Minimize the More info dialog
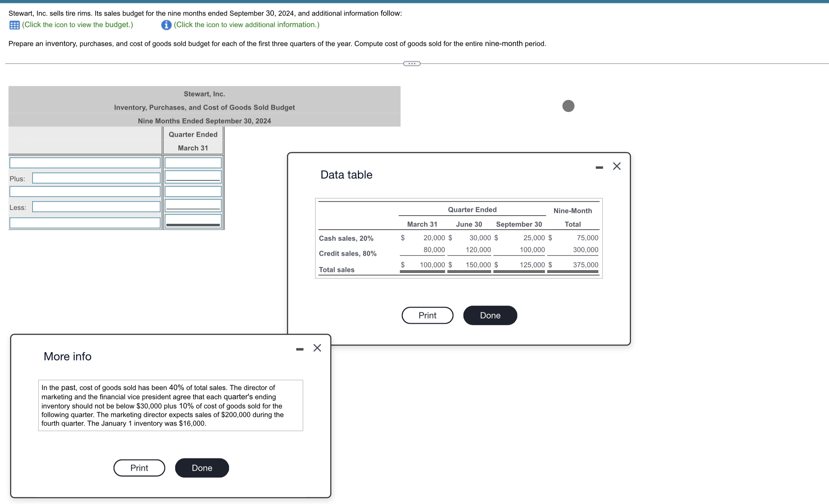Viewport: 829px width, 504px height. pyautogui.click(x=299, y=349)
